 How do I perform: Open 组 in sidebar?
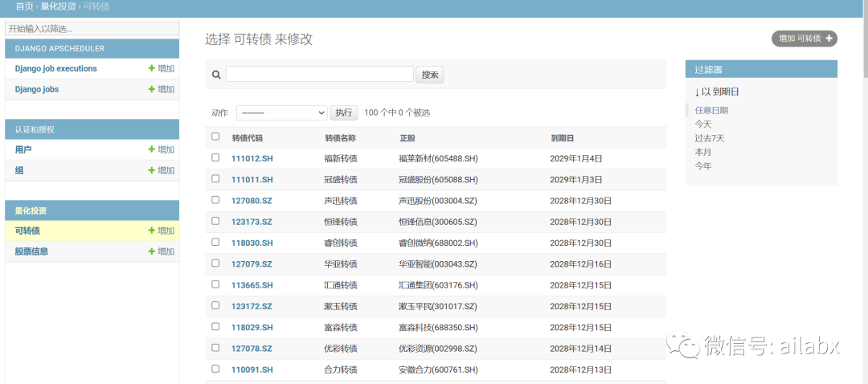[x=19, y=170]
